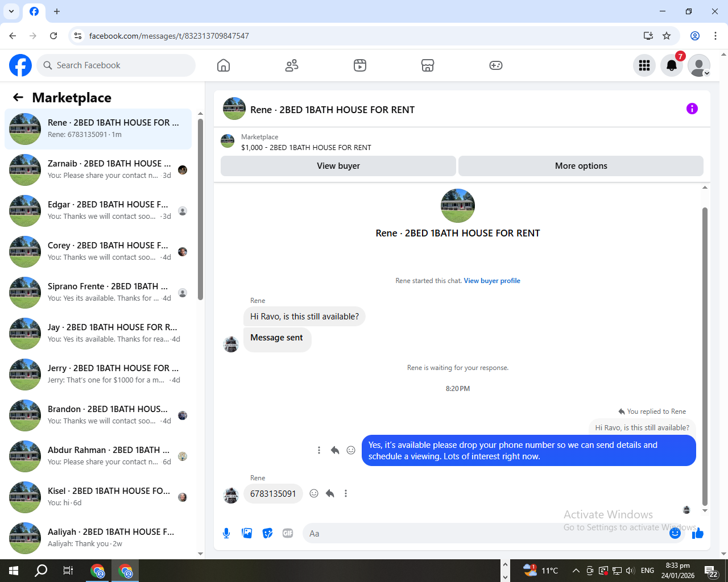Viewport: 728px width, 582px height.
Task: Choose a sticker icon in composer
Action: click(x=267, y=533)
